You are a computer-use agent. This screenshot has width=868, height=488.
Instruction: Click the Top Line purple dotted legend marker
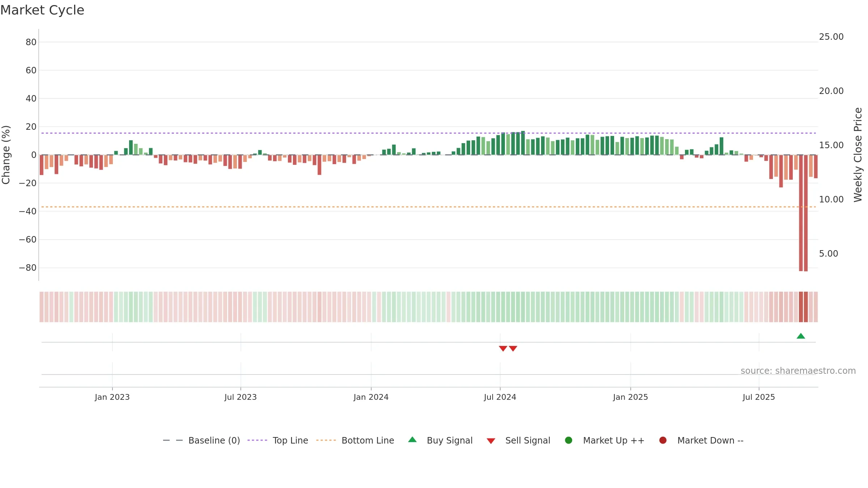pos(257,440)
